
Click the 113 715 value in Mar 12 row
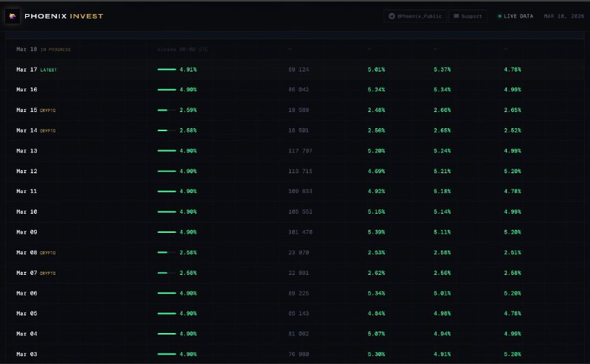pyautogui.click(x=300, y=171)
